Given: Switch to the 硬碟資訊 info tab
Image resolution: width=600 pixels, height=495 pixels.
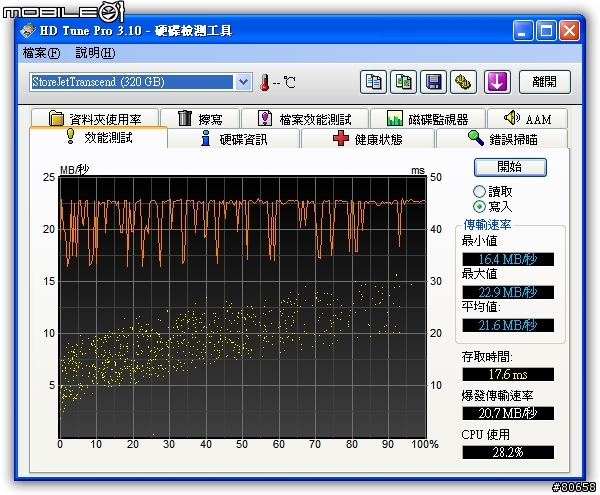Looking at the screenshot, I should (234, 139).
